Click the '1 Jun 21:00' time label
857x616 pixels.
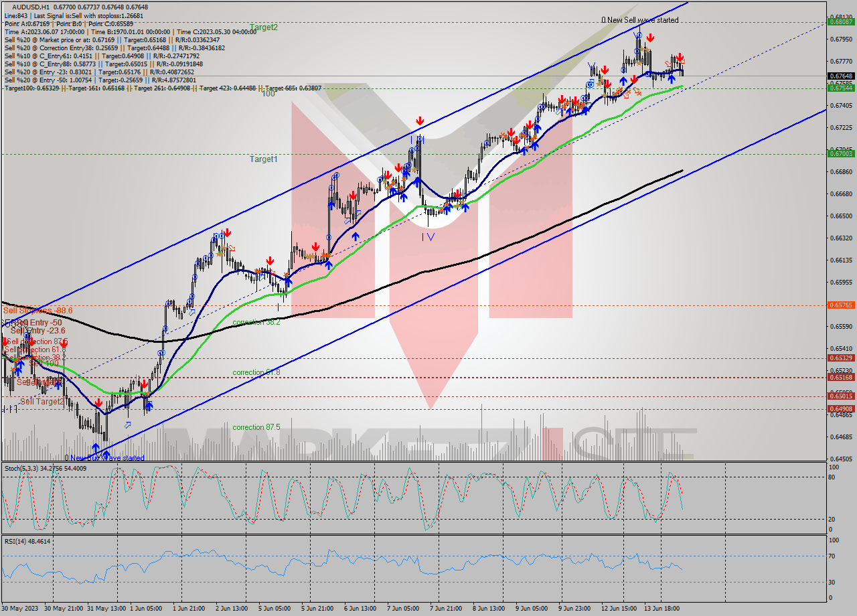click(x=190, y=609)
